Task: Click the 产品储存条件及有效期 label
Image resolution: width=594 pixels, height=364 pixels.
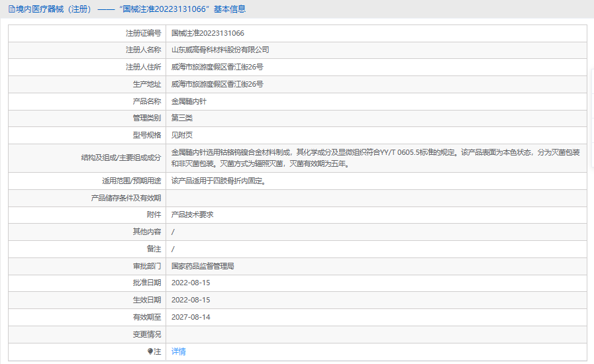Action: (126, 198)
